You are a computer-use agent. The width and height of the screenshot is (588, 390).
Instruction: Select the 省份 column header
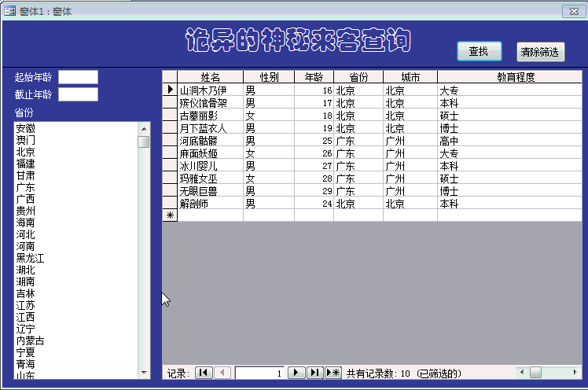tap(358, 77)
